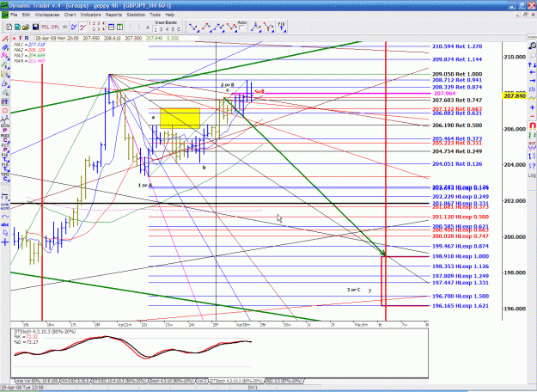Switch to MAOSC indicator tab
The height and width of the screenshot is (392, 537).
click(74, 381)
